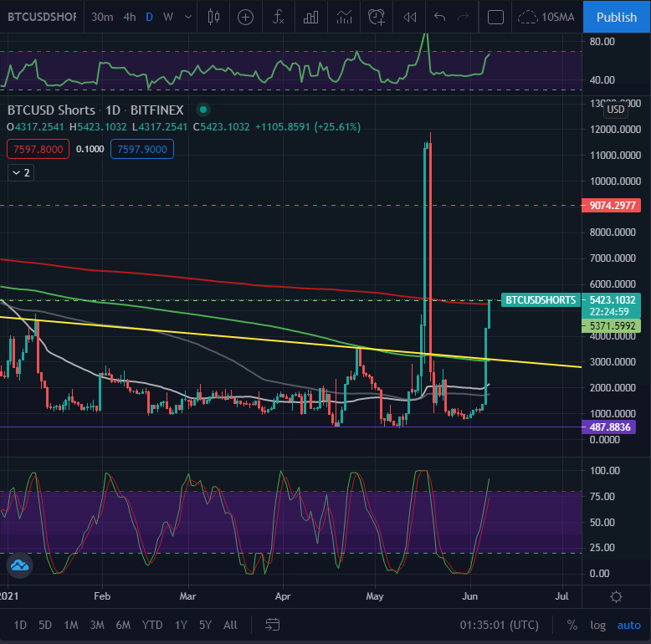Image resolution: width=651 pixels, height=644 pixels.
Task: Publish the chart idea
Action: (x=616, y=17)
